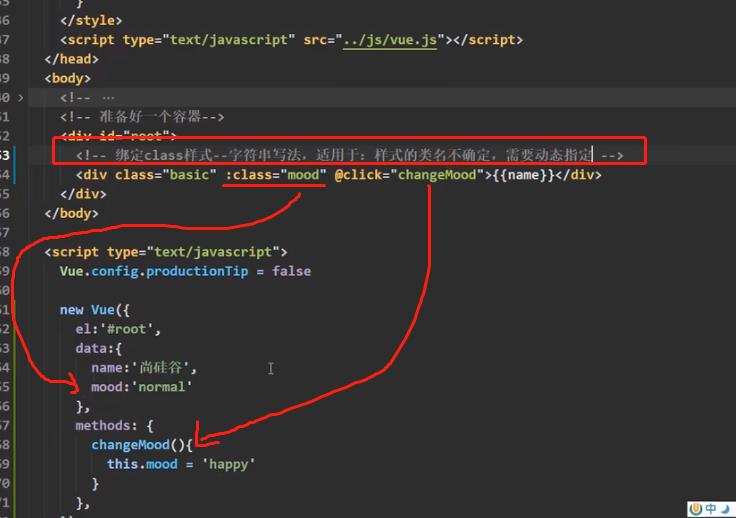This screenshot has width=736, height=518.
Task: Click the 'new Vue({' line
Action: [95, 310]
